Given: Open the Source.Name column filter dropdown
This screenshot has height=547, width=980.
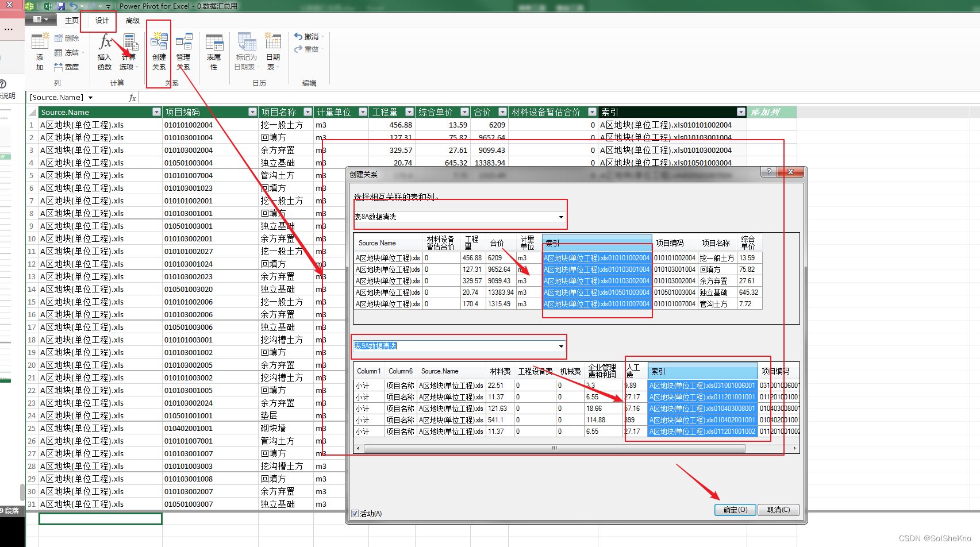Looking at the screenshot, I should (x=156, y=112).
